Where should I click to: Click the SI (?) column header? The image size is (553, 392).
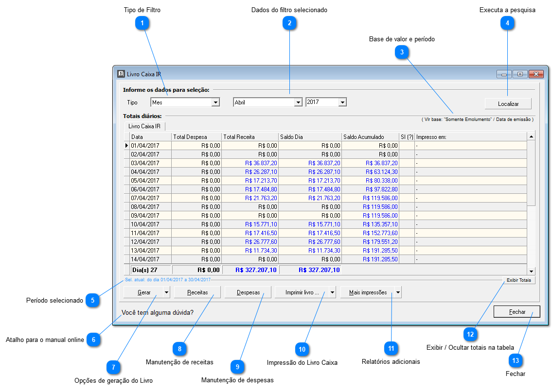tap(407, 136)
